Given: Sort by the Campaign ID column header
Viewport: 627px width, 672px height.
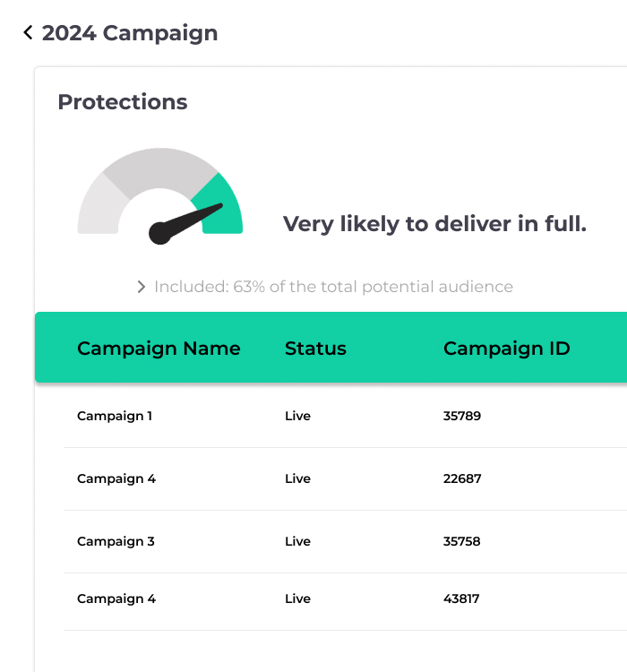Looking at the screenshot, I should pyautogui.click(x=507, y=349).
